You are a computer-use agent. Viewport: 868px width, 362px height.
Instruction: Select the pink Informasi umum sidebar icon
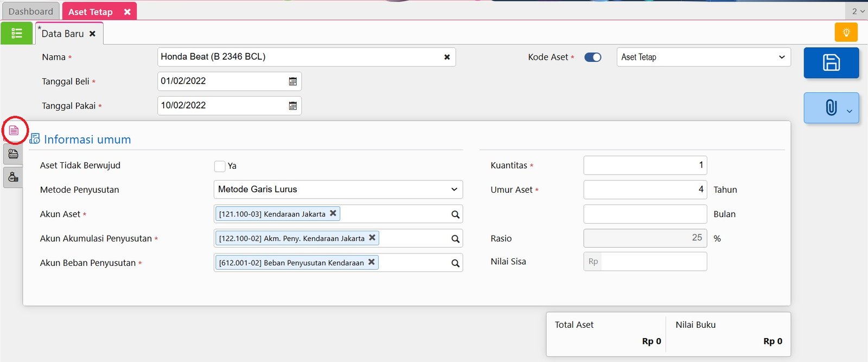click(x=14, y=130)
